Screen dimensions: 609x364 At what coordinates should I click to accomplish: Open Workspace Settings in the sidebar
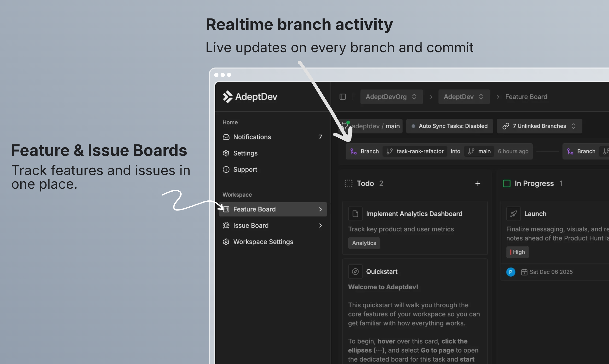pos(263,242)
